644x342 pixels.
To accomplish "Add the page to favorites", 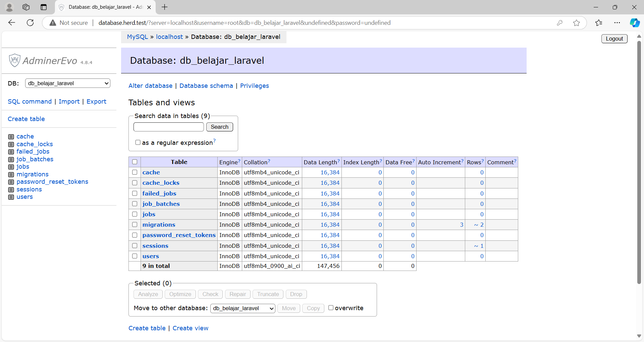I will tap(577, 22).
